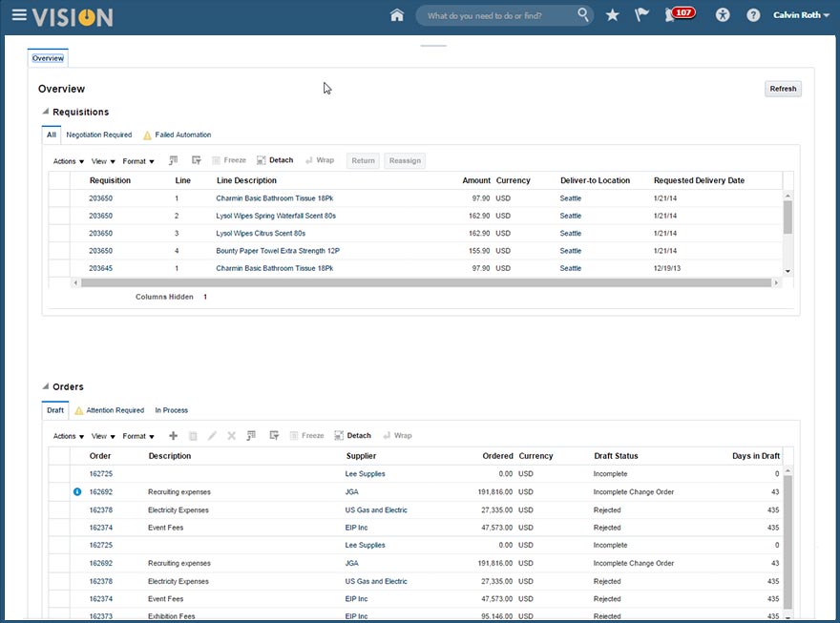Click Detach in the Requisitions toolbar
This screenshot has height=623, width=840.
pyautogui.click(x=275, y=160)
